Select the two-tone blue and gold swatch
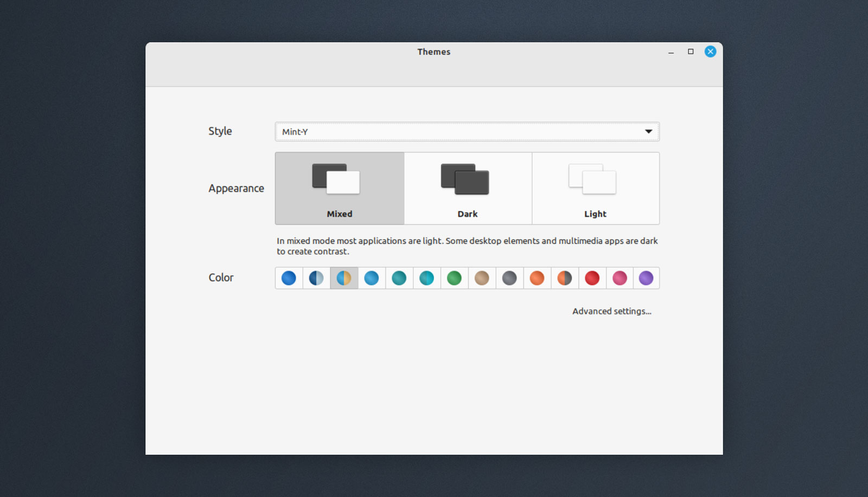868x497 pixels. 344,278
